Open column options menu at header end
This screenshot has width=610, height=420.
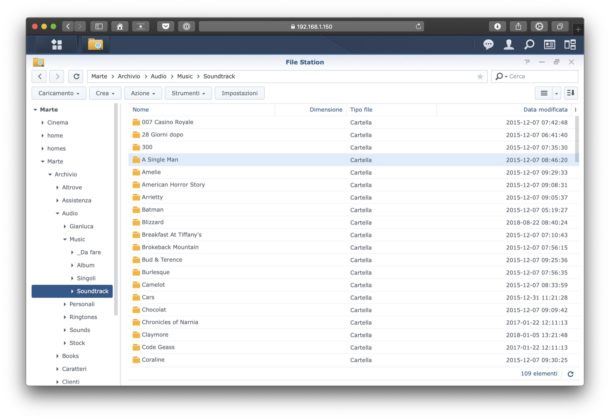(x=575, y=110)
